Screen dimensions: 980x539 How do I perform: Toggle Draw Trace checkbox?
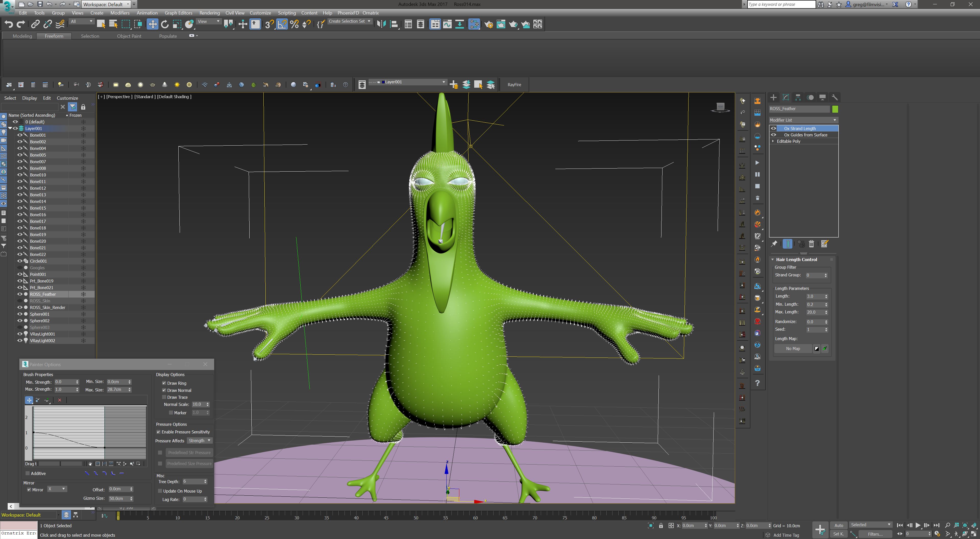point(164,397)
